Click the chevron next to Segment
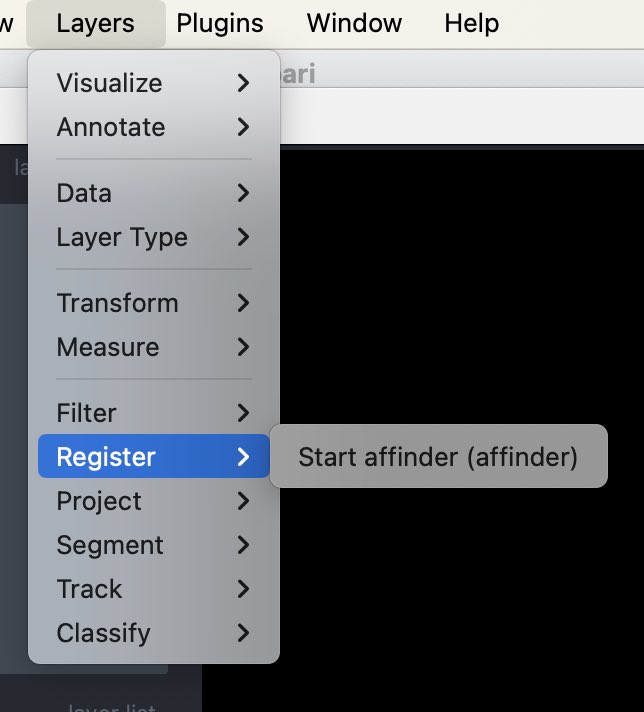Image resolution: width=644 pixels, height=712 pixels. click(x=243, y=545)
